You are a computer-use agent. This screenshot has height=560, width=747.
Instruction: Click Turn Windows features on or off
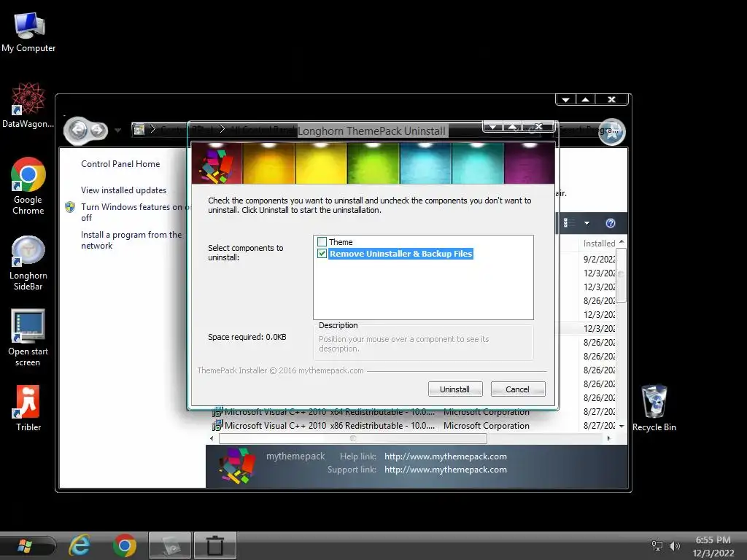(x=136, y=212)
